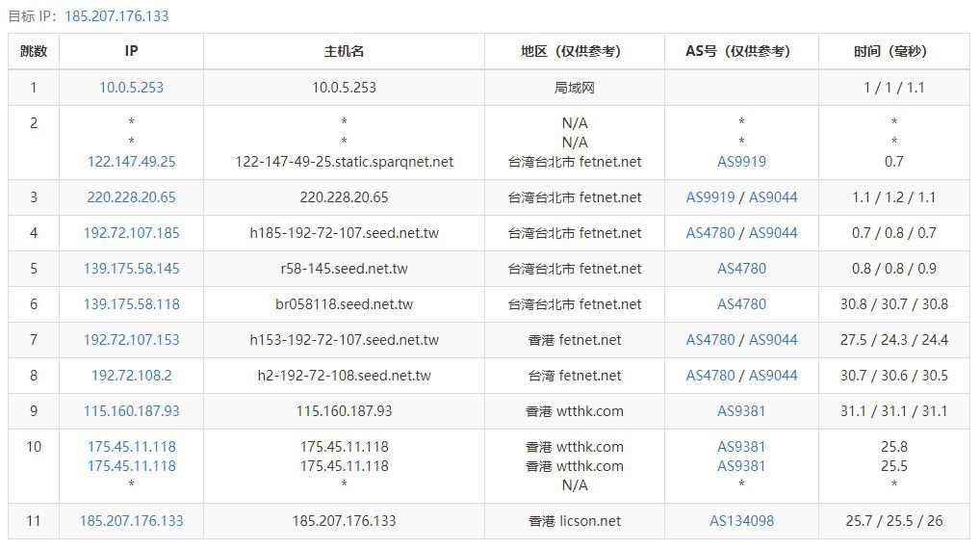
Task: Open IP link 192.72.108.2
Action: [131, 376]
